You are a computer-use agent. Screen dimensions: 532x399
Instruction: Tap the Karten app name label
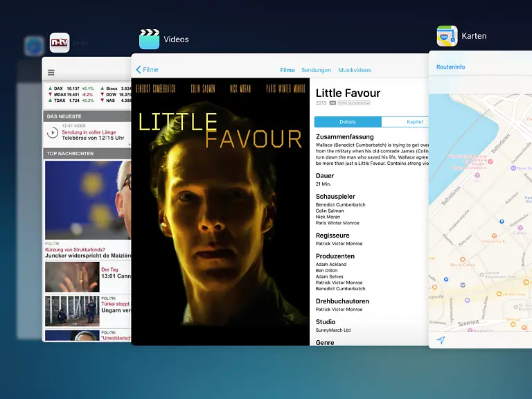[x=474, y=36]
